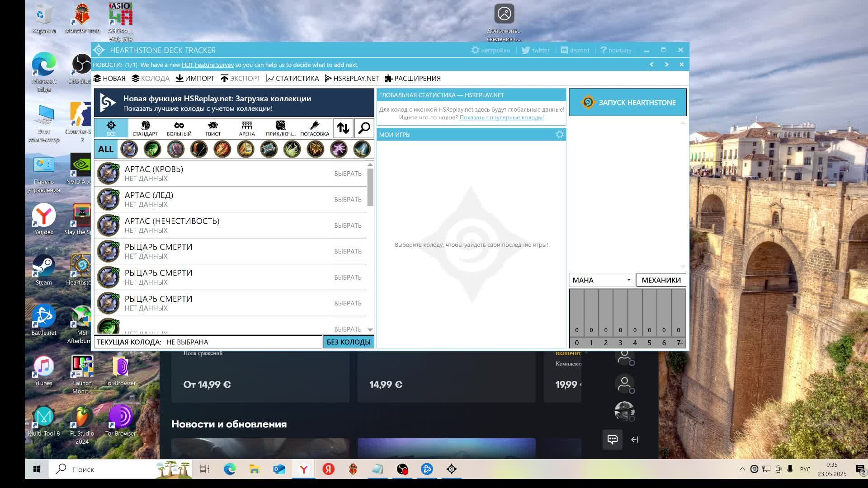Open the РАСШИРЕНИЯ menu
Screen dimensions: 868x488
click(412, 78)
